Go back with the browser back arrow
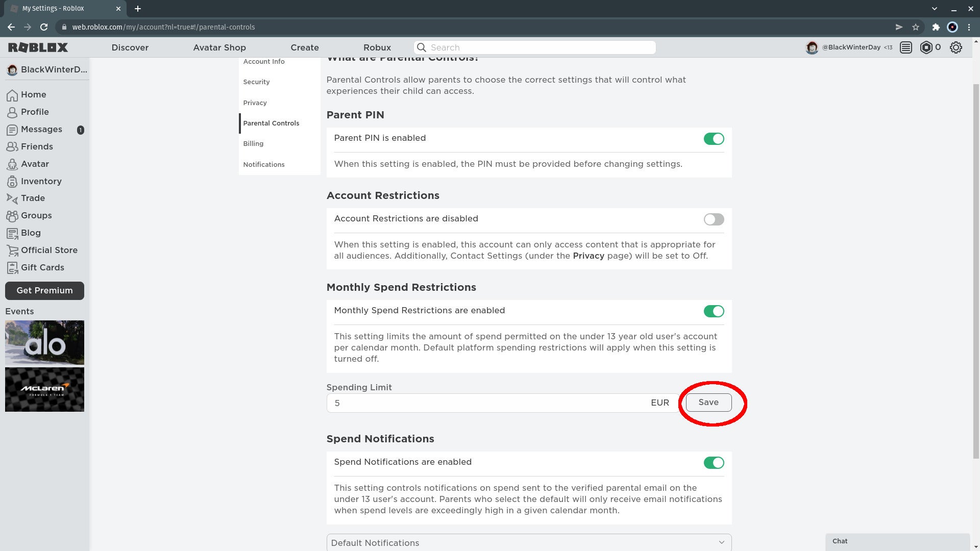This screenshot has width=980, height=551. point(11,27)
